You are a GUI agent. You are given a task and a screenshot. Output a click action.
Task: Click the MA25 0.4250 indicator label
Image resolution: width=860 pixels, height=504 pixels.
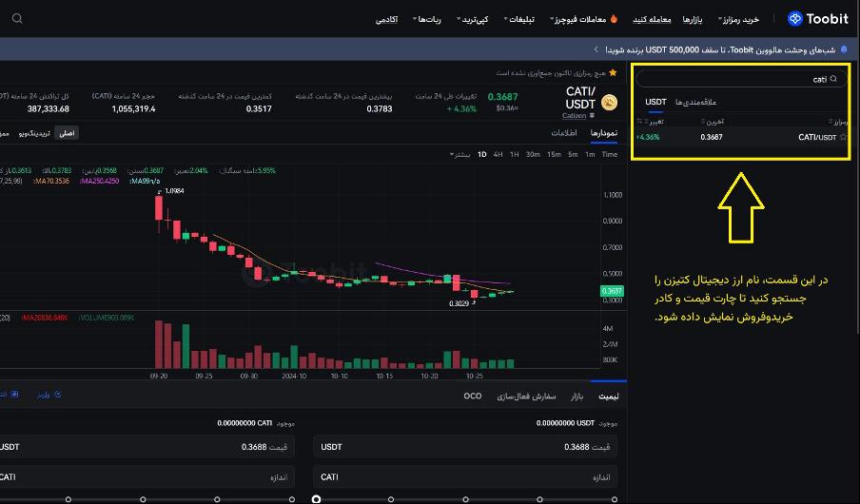[100, 181]
